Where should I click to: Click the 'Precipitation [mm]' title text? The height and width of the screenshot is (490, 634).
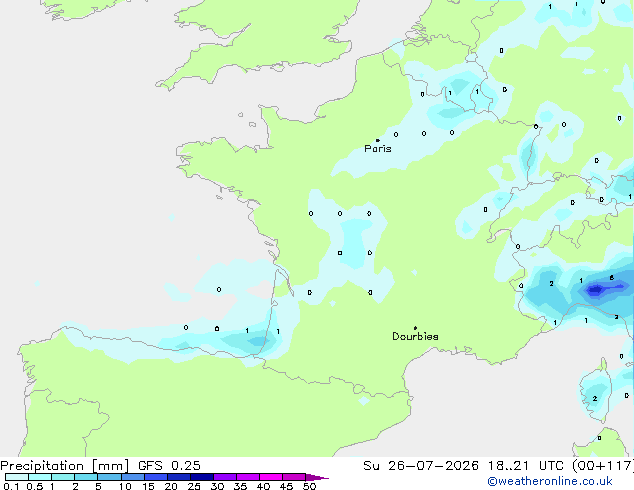click(65, 466)
